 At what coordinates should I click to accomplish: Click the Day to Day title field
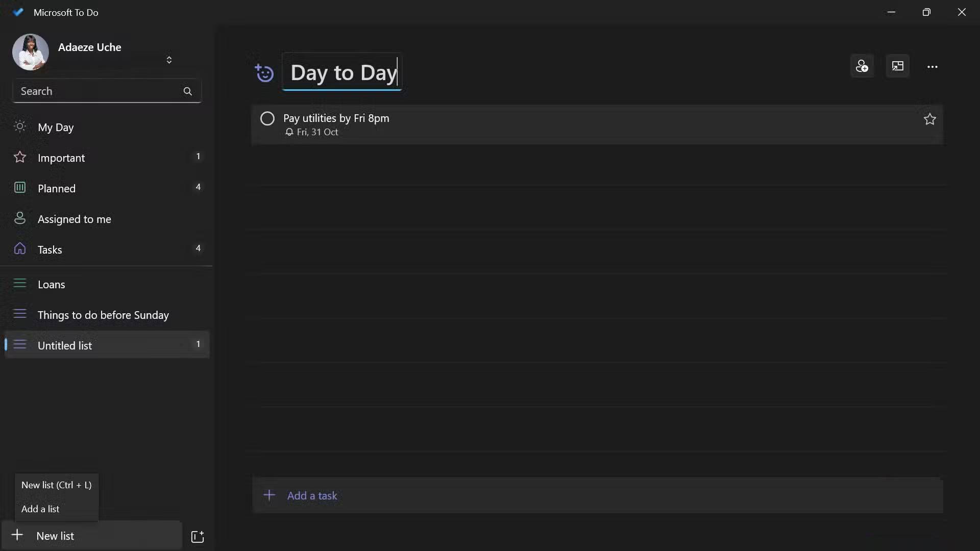(342, 72)
